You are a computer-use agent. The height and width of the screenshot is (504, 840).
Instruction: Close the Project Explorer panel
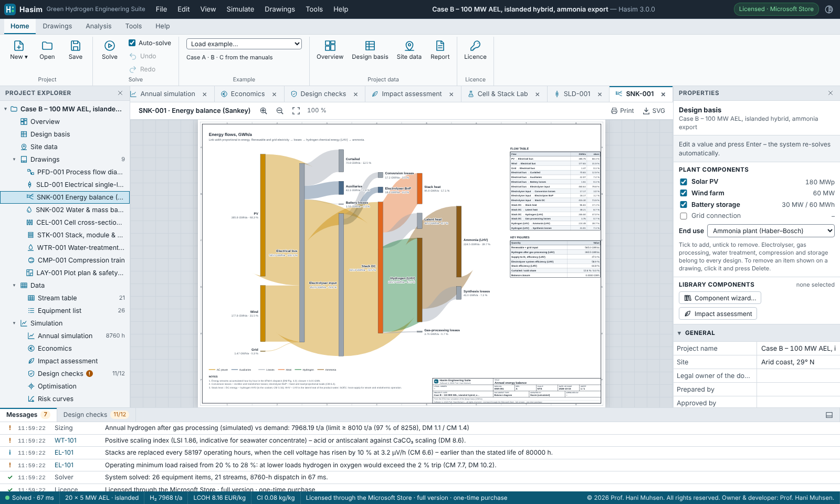coord(120,93)
